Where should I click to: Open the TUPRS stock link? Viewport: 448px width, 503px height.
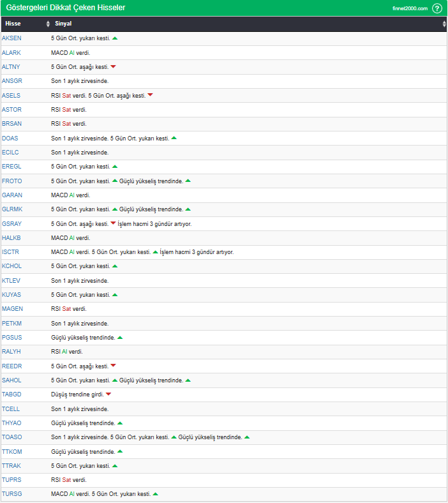12,480
